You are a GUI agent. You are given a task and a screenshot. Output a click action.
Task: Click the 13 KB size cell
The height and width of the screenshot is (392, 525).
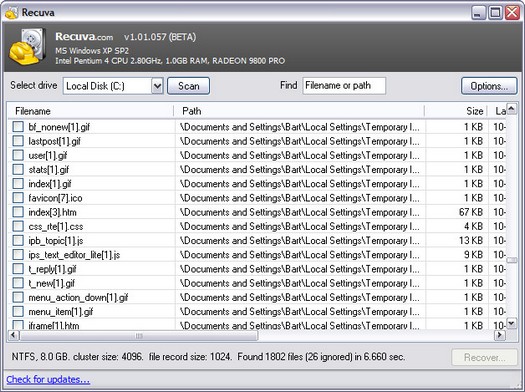click(x=471, y=241)
